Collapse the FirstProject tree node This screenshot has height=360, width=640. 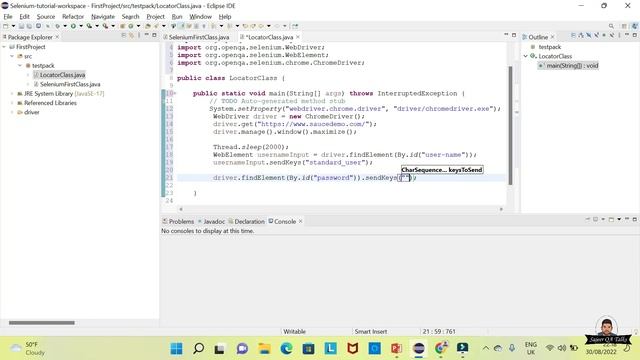[4, 47]
